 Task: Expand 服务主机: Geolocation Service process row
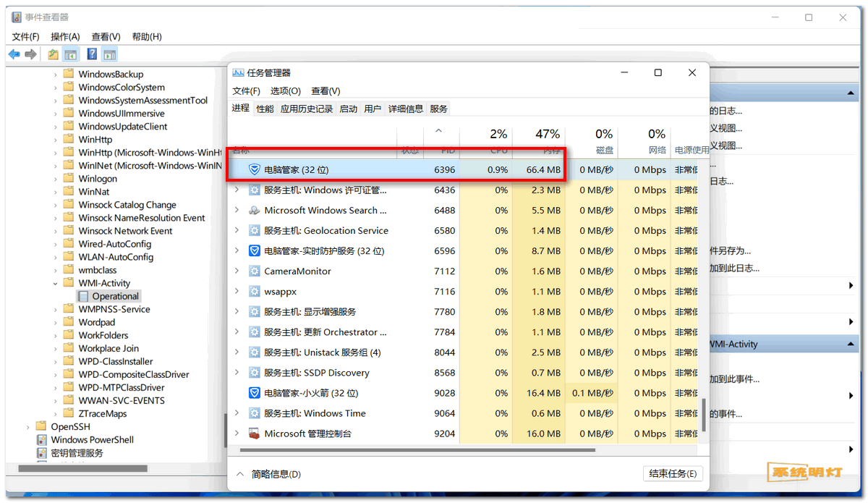[237, 231]
